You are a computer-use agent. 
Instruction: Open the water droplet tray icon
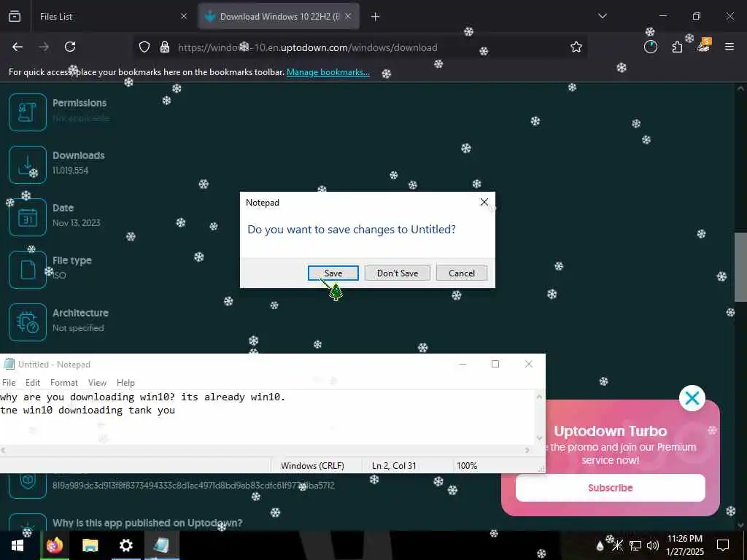pyautogui.click(x=600, y=545)
